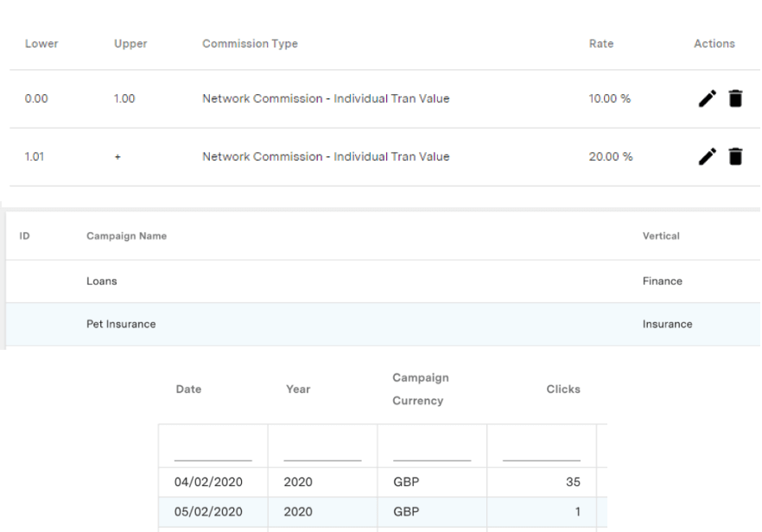Screen dimensions: 762x532
Task: Click the Campaign Name column header
Action: tap(126, 236)
